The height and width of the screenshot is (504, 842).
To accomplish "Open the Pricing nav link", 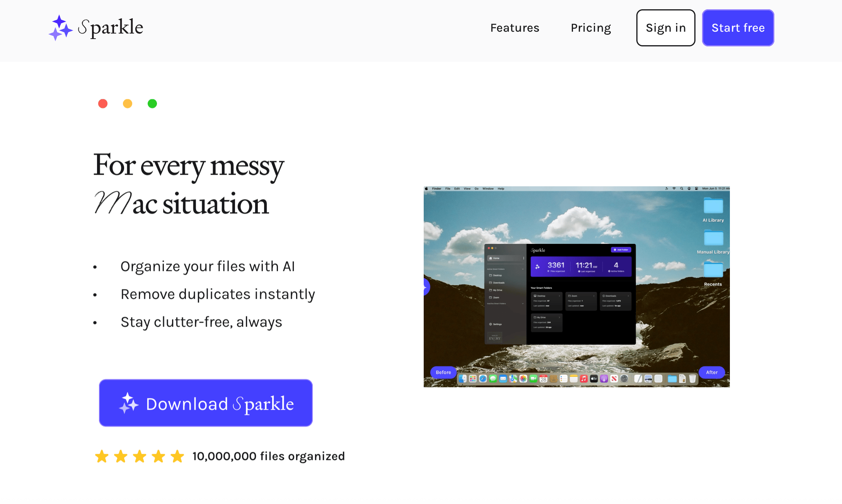I will (591, 28).
